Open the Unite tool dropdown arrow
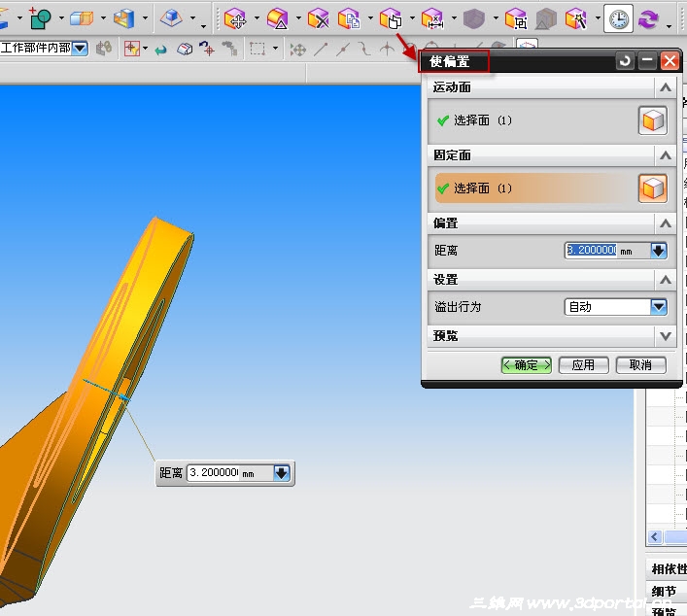The height and width of the screenshot is (616, 687). pyautogui.click(x=61, y=18)
